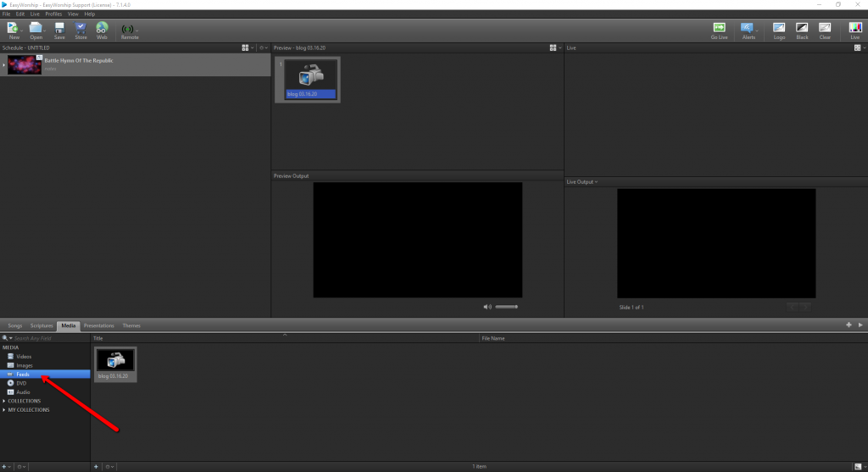Click the Live panel grid view icon
The height and width of the screenshot is (472, 868).
coord(858,48)
